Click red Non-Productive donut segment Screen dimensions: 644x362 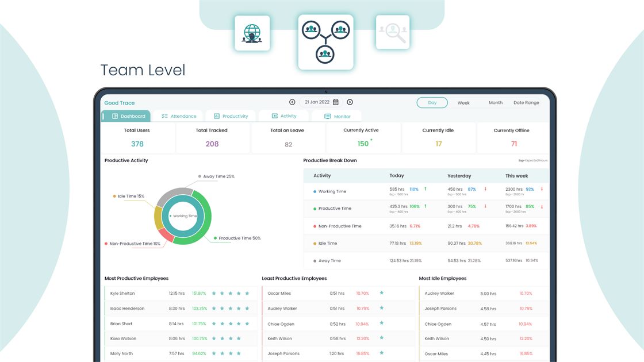coord(166,235)
